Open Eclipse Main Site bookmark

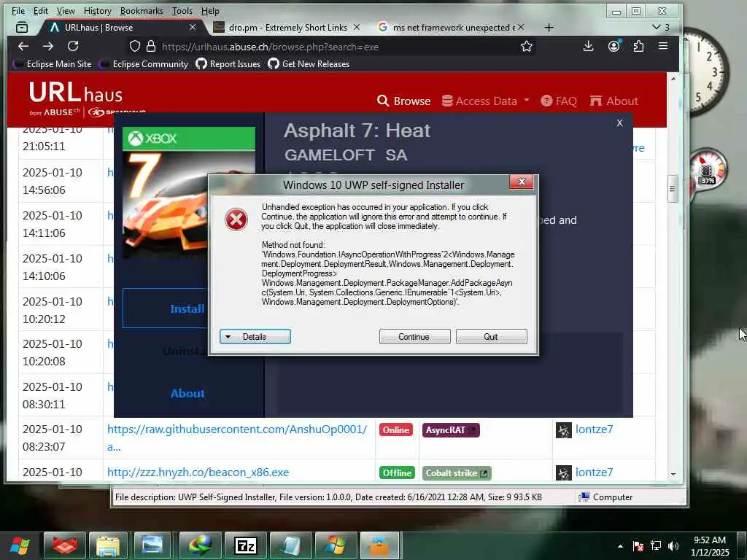pyautogui.click(x=53, y=64)
